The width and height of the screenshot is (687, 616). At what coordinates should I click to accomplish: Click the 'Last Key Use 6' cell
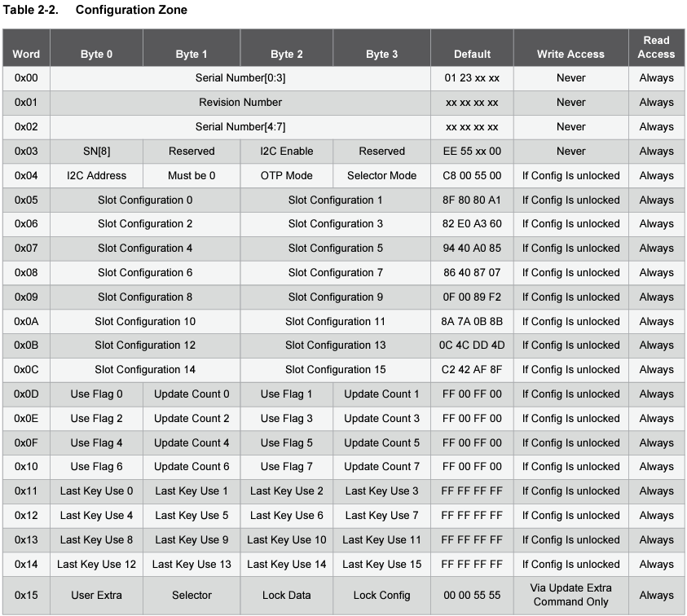pyautogui.click(x=287, y=516)
